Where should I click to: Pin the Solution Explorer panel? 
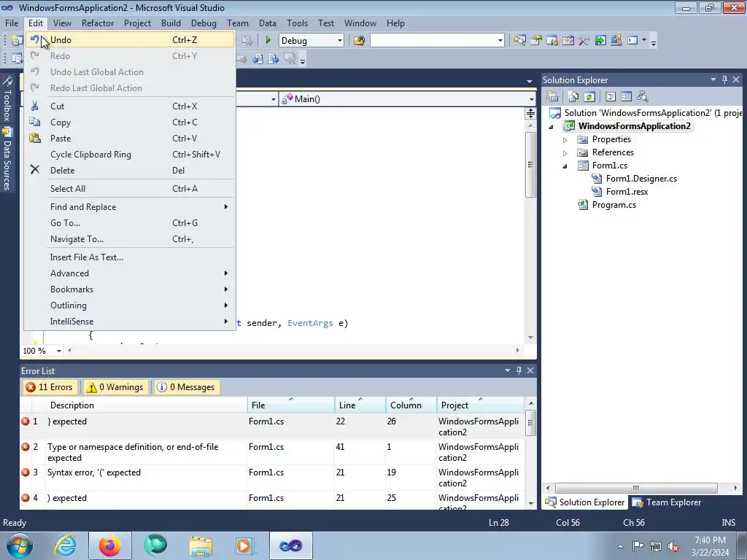(x=724, y=79)
